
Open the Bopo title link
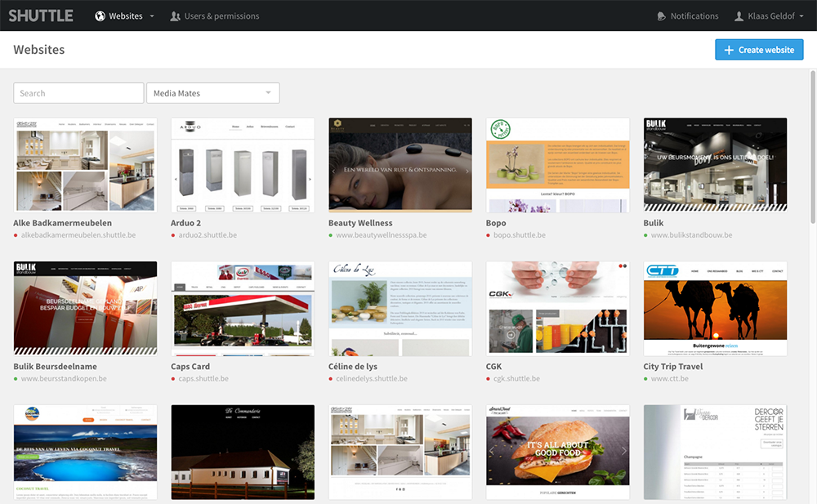tap(496, 223)
